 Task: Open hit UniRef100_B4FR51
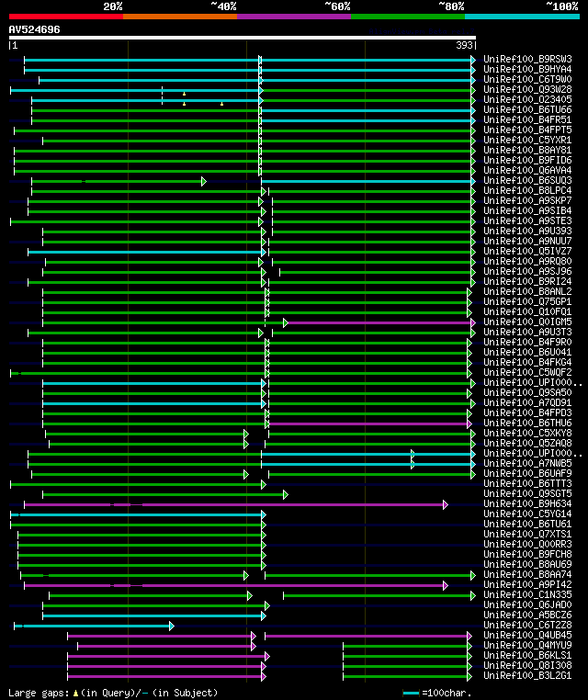pos(527,119)
